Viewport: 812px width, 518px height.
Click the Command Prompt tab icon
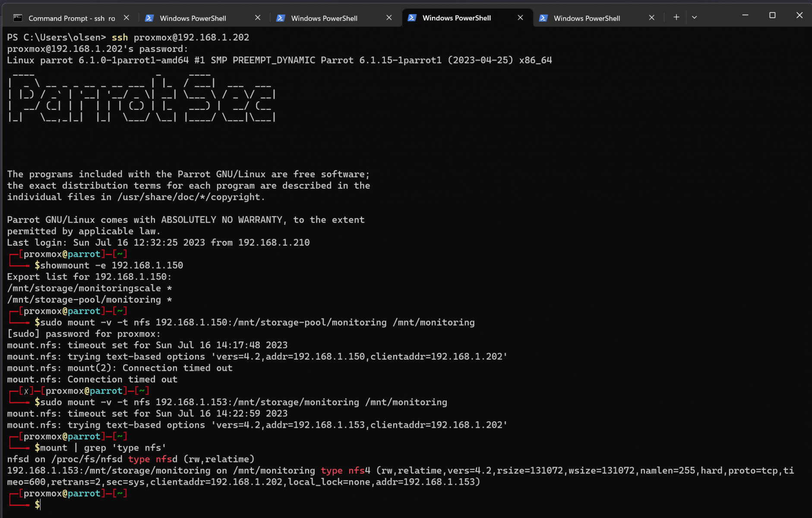pyautogui.click(x=18, y=18)
